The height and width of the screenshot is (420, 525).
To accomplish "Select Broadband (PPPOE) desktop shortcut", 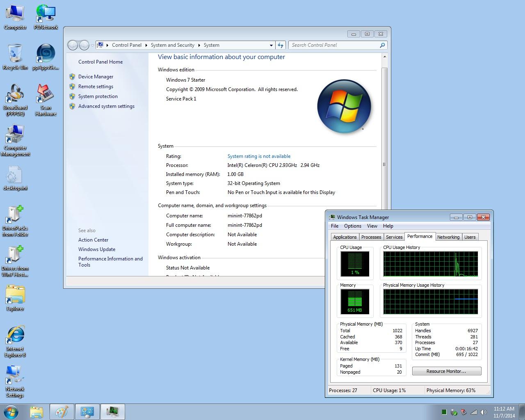I will [x=15, y=100].
